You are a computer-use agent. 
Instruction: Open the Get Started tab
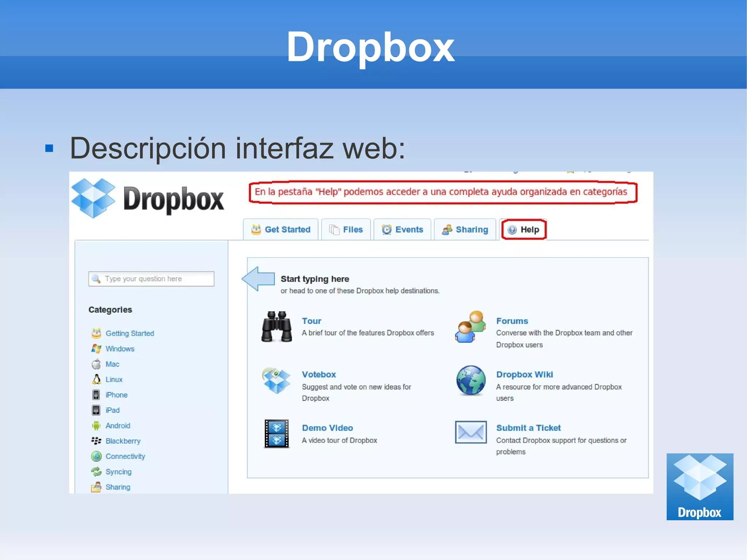tap(280, 229)
